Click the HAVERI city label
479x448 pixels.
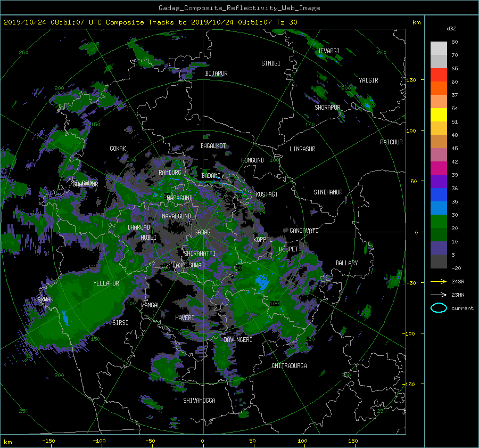[185, 318]
